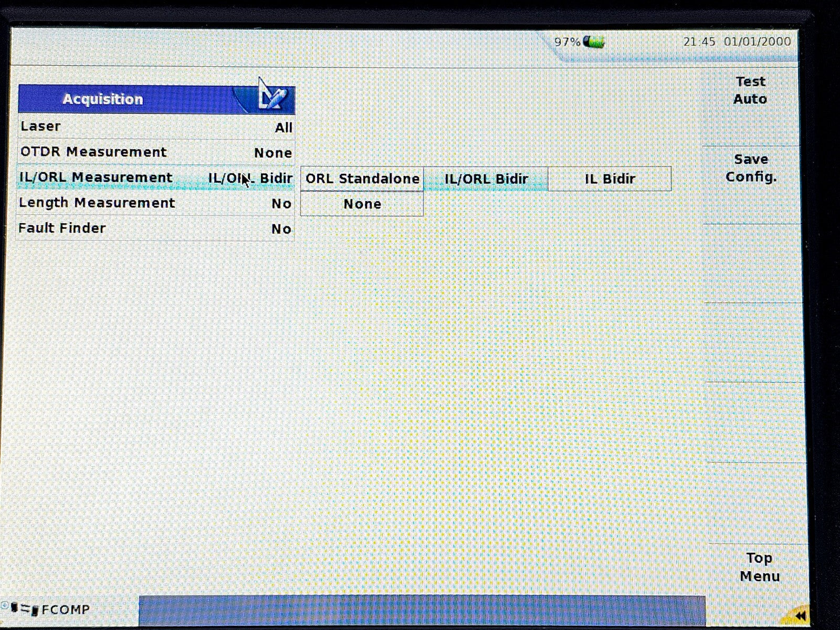The image size is (840, 630).
Task: Open the OTDR Measurement setting
Action: click(x=156, y=152)
